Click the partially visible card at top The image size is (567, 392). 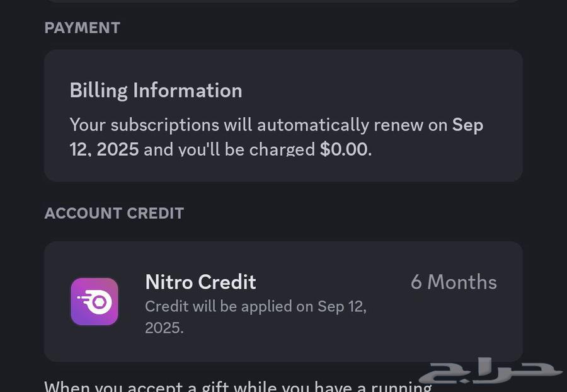click(x=283, y=1)
